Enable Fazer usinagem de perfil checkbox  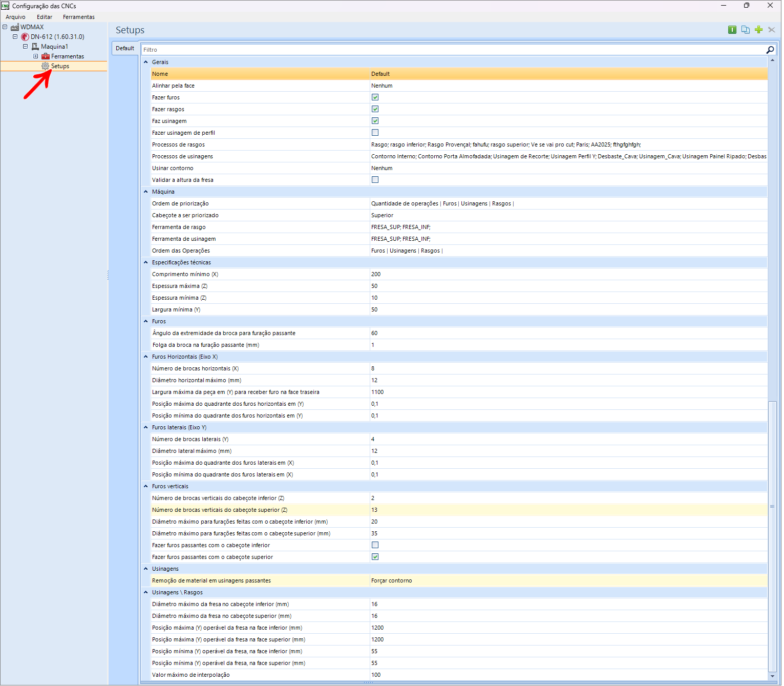pos(375,133)
